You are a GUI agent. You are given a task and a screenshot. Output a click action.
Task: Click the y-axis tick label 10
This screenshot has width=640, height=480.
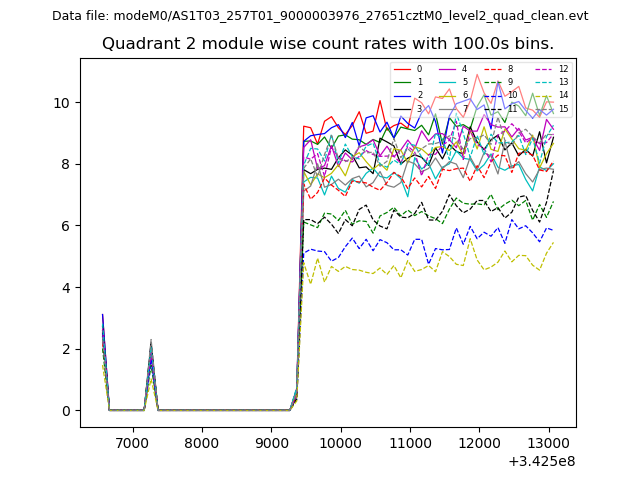(x=62, y=103)
